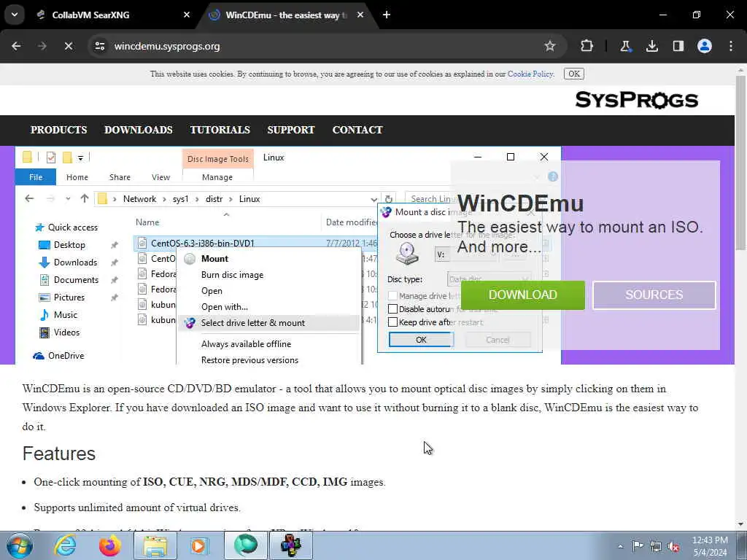Open a new browser tab
This screenshot has height=560, width=747.
(x=387, y=15)
